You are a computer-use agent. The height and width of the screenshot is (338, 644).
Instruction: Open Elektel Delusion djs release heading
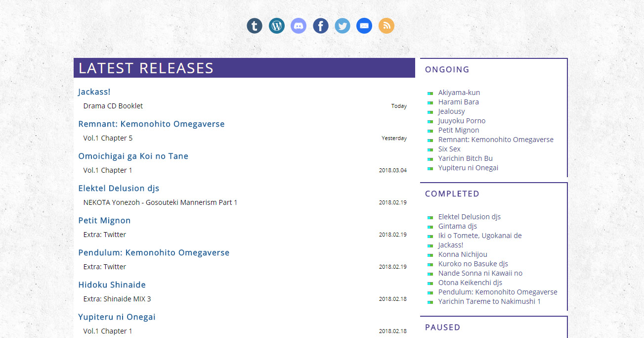(x=119, y=188)
